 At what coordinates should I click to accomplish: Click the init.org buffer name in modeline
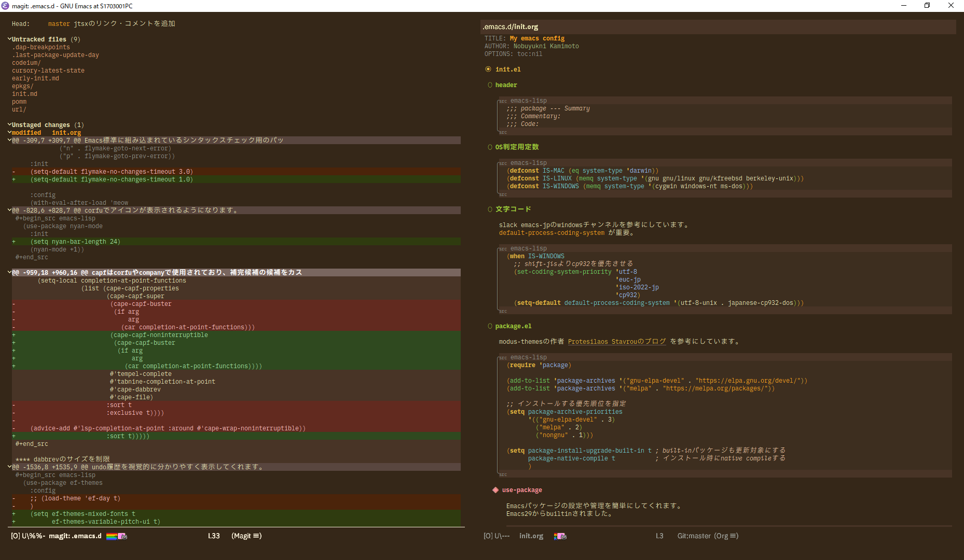(x=531, y=536)
